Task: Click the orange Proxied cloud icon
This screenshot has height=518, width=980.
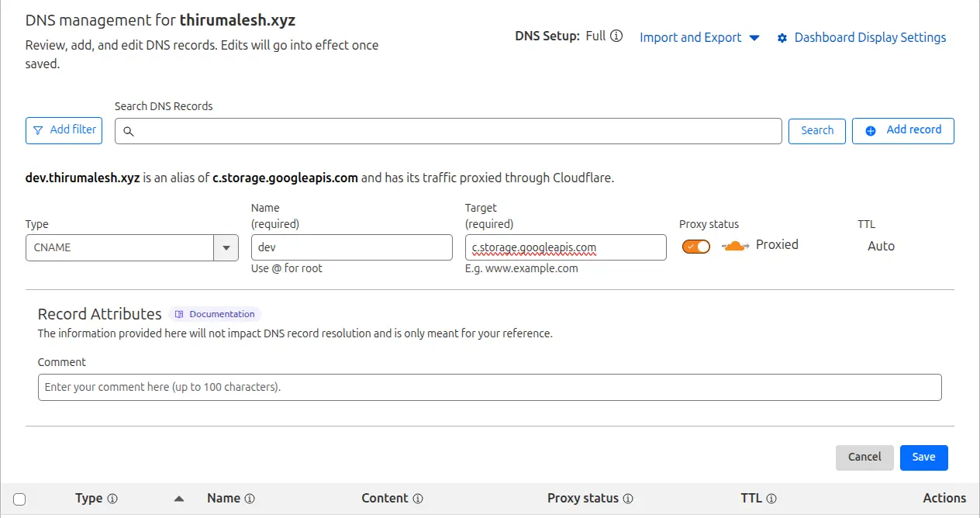Action: click(734, 244)
